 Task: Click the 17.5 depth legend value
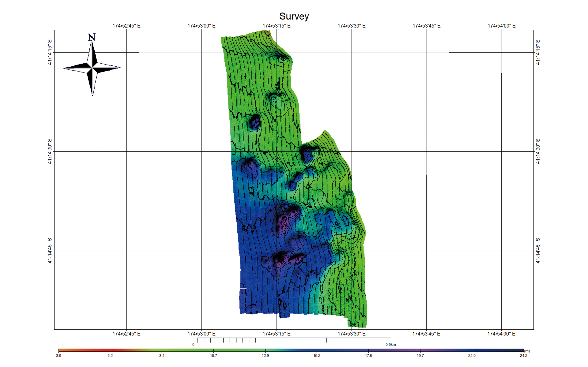[x=369, y=356]
